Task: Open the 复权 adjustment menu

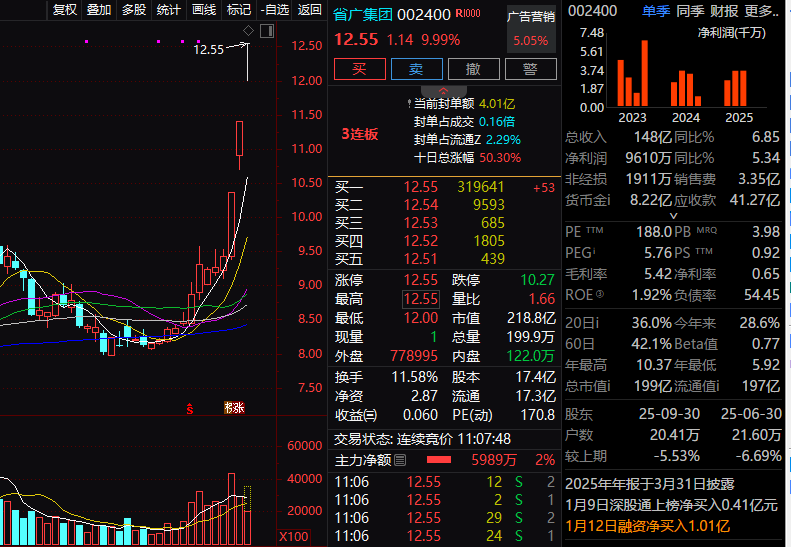Action: click(x=65, y=10)
